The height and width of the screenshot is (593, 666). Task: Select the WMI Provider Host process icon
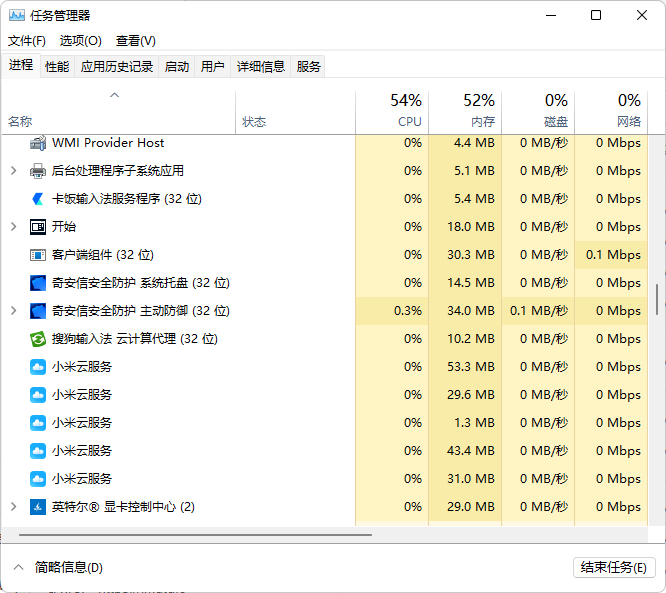click(38, 143)
